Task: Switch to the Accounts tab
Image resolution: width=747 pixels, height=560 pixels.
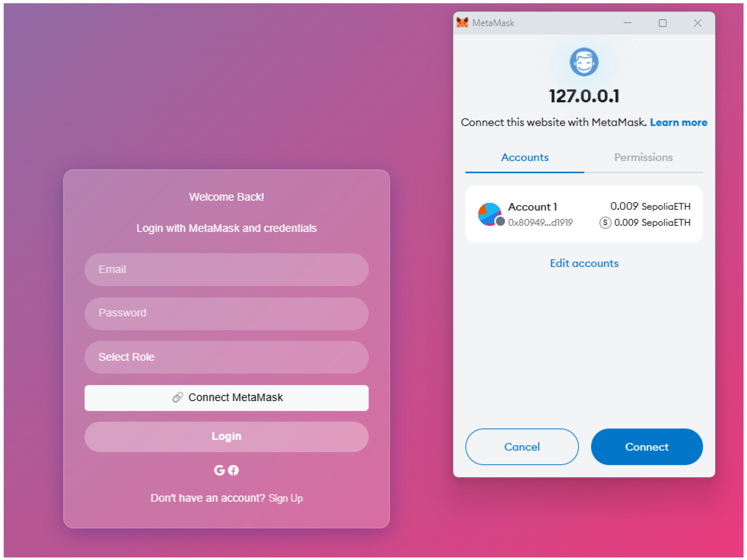Action: pos(524,158)
